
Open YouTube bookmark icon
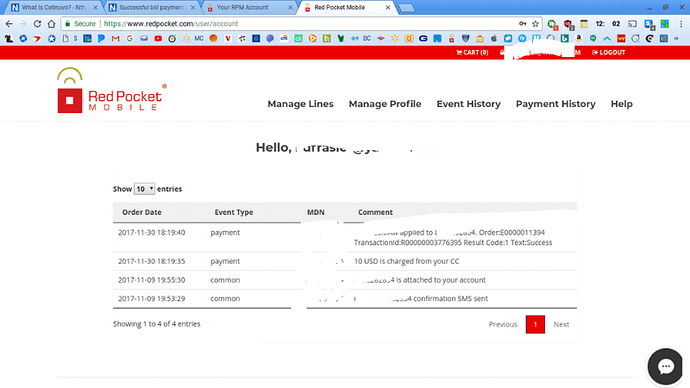click(x=158, y=39)
